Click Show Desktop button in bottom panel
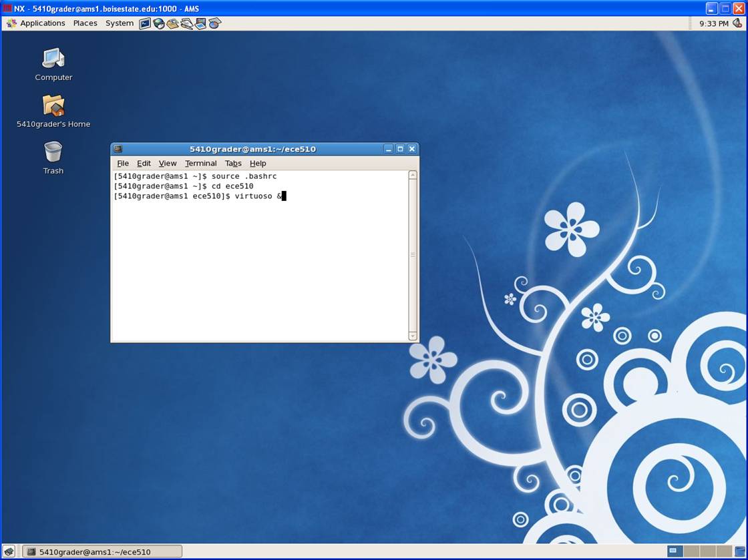 click(9, 551)
